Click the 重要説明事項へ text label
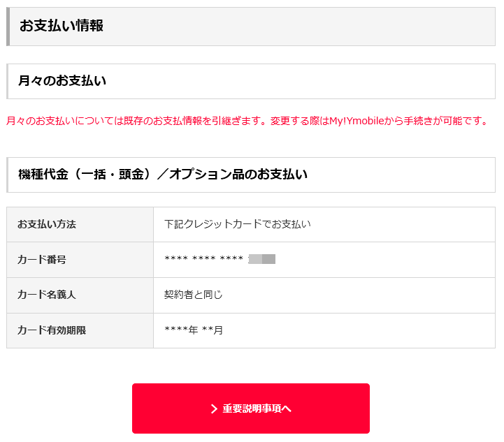Screen dimensions: 504x442 257,408
